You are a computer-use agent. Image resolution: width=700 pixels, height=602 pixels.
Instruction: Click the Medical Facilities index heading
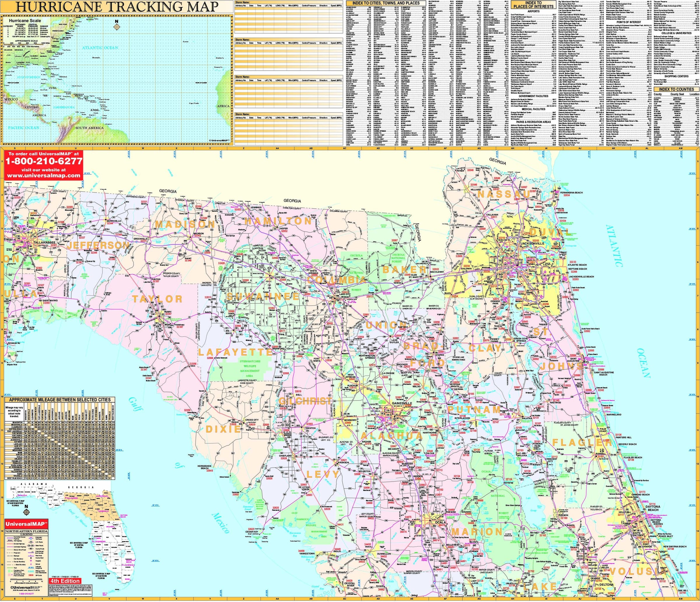pos(533,109)
